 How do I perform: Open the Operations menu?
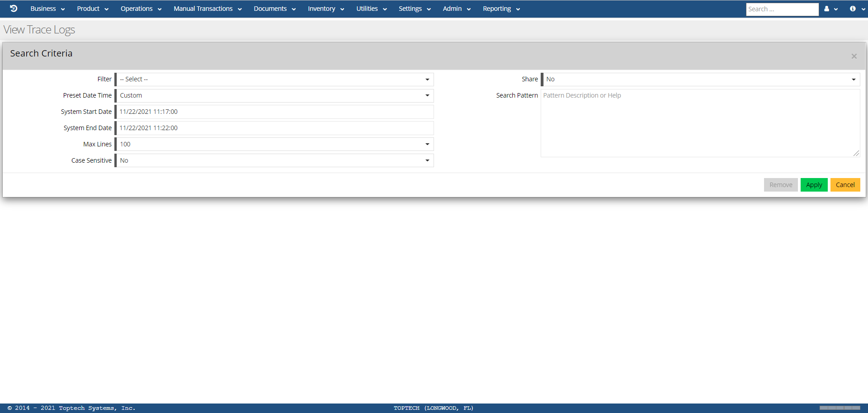click(141, 9)
